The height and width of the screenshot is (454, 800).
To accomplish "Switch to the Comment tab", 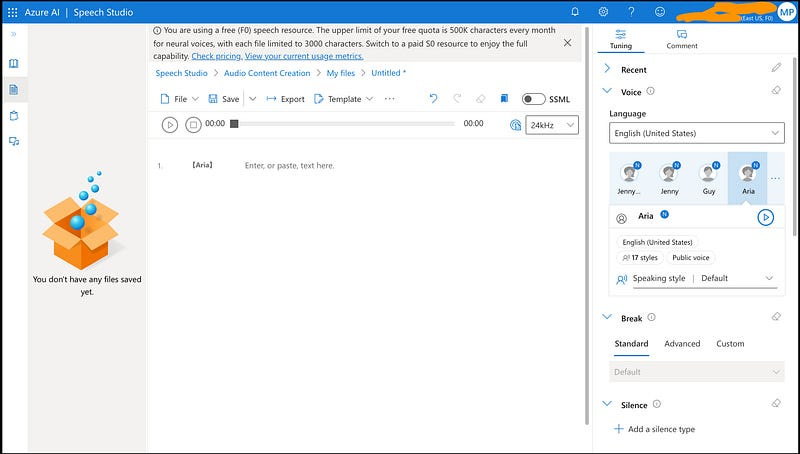I will click(x=682, y=39).
